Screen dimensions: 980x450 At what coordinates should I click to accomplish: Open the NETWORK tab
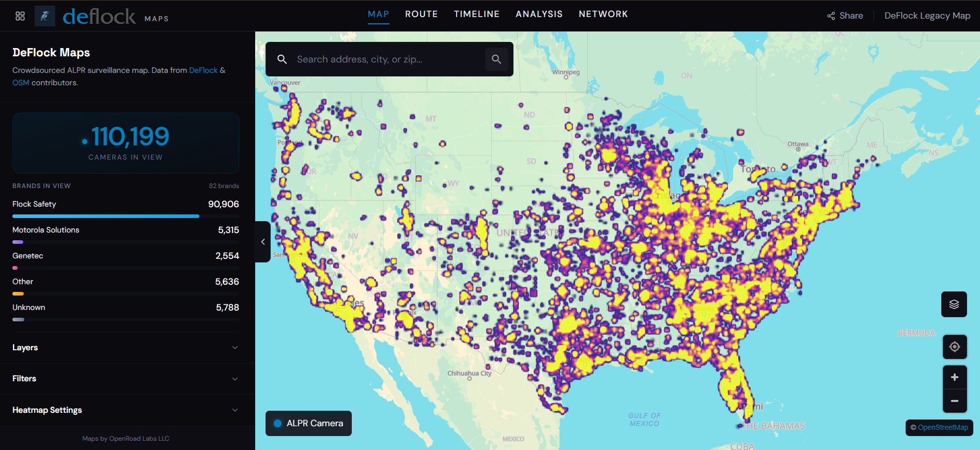click(x=603, y=14)
